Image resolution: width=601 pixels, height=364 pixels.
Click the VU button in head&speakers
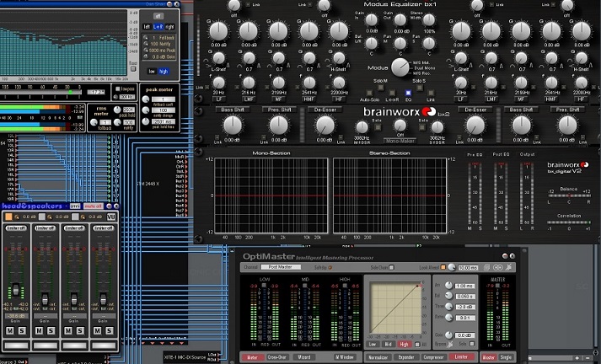tap(110, 217)
